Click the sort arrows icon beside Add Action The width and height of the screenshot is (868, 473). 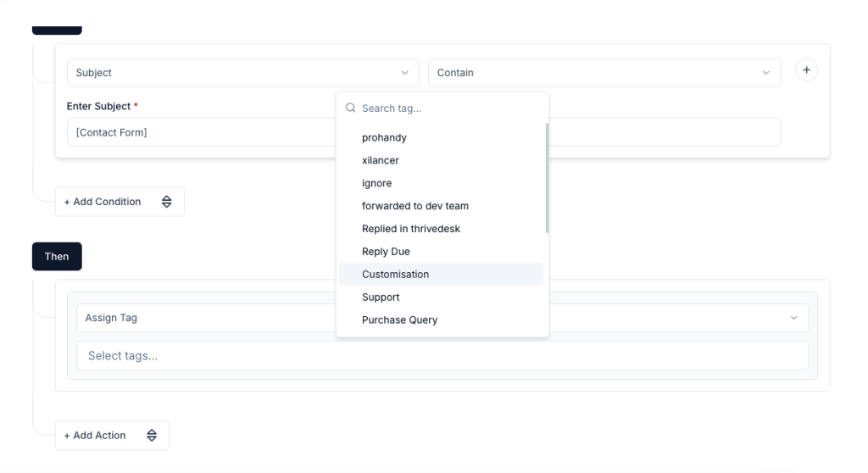(x=152, y=436)
